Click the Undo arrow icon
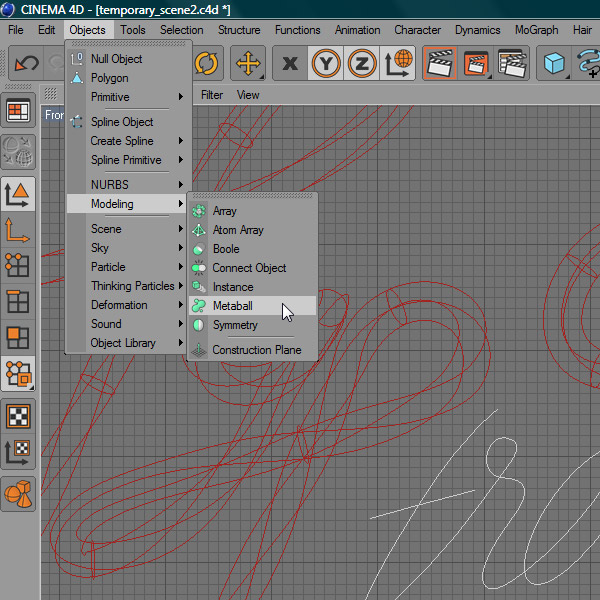 (26, 63)
